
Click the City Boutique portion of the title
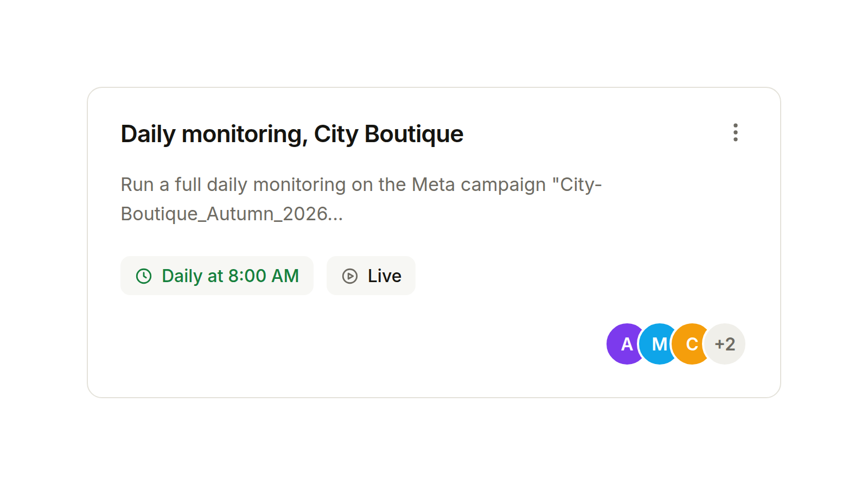point(388,134)
